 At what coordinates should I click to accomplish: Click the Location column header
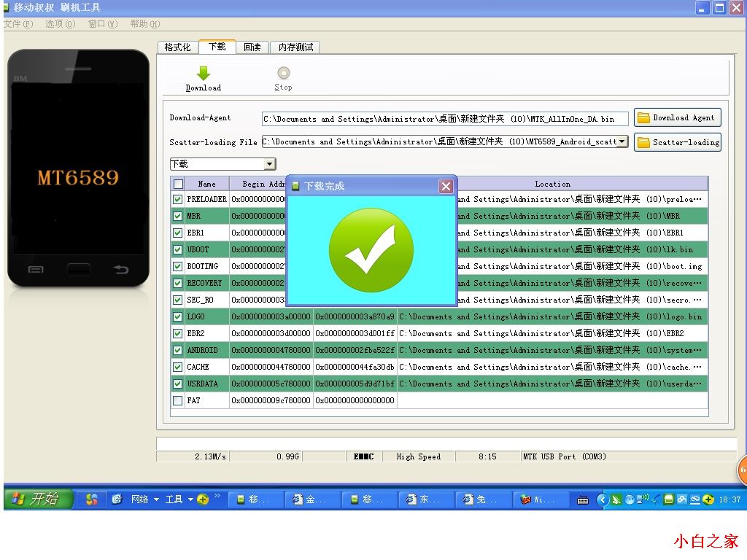tap(553, 184)
